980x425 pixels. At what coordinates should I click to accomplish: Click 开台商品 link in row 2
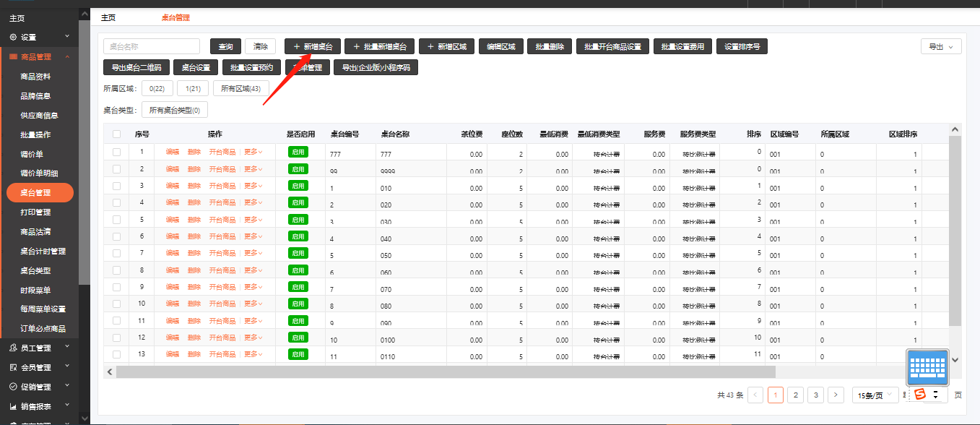click(222, 169)
